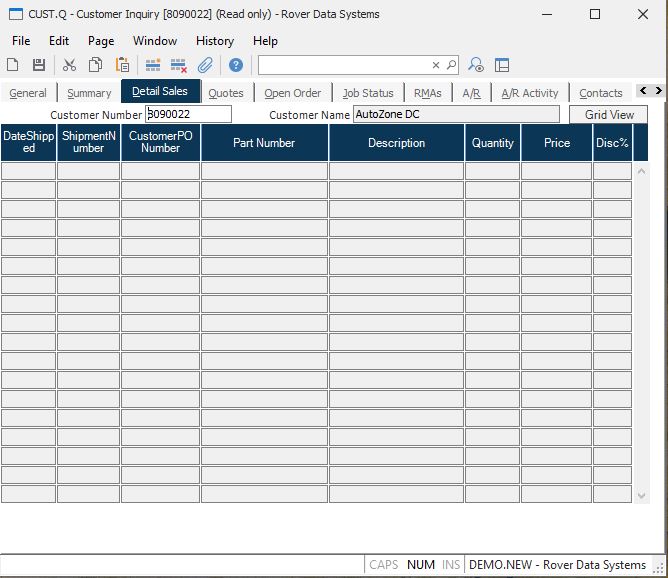668x578 pixels.
Task: Click the Save disk icon
Action: [39, 65]
